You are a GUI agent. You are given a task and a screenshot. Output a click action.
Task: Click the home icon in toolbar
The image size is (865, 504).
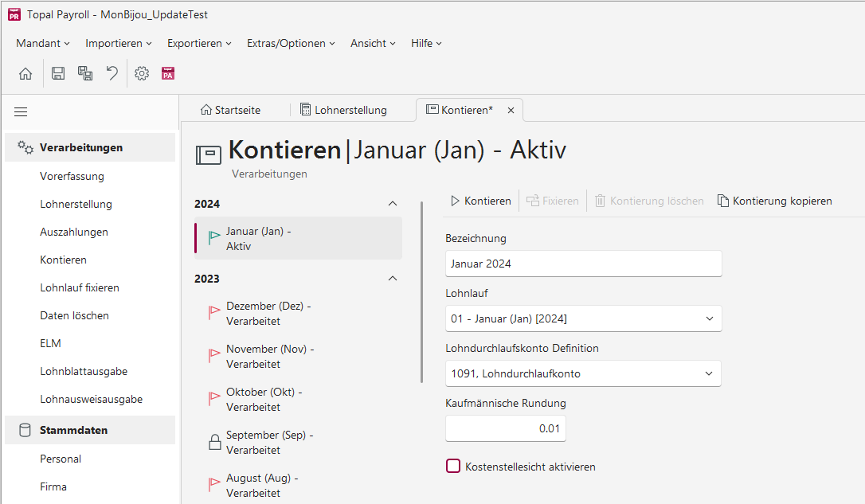coord(25,73)
